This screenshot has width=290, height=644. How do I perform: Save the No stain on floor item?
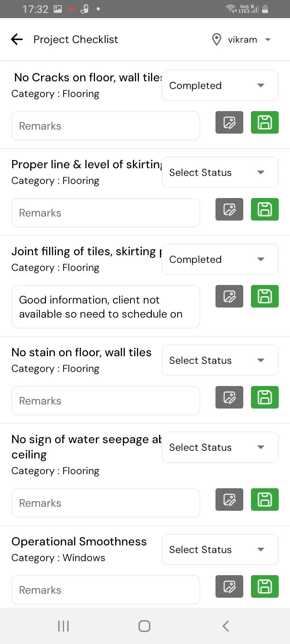[265, 397]
